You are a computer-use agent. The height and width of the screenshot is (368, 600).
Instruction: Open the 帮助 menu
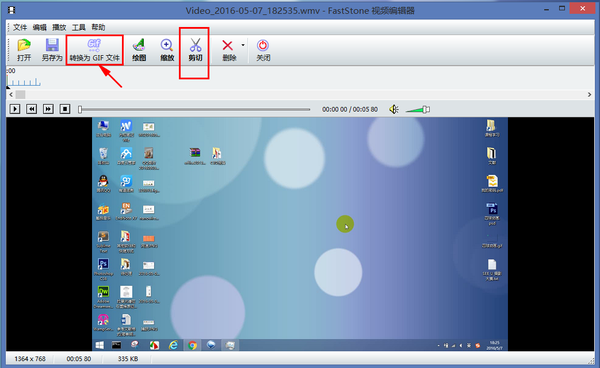[98, 27]
